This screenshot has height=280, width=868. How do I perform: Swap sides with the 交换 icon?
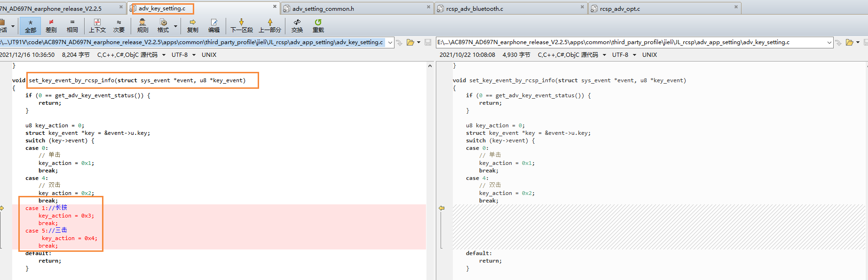[x=297, y=26]
